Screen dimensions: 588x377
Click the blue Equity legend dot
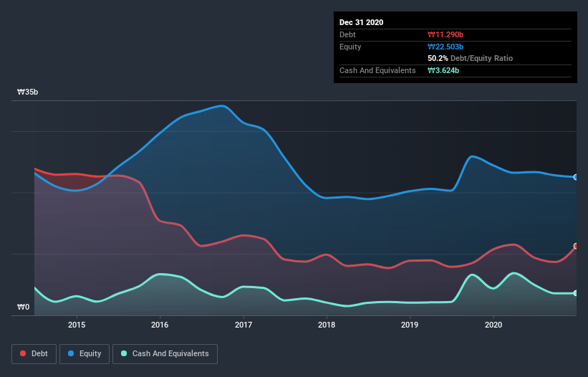point(71,353)
